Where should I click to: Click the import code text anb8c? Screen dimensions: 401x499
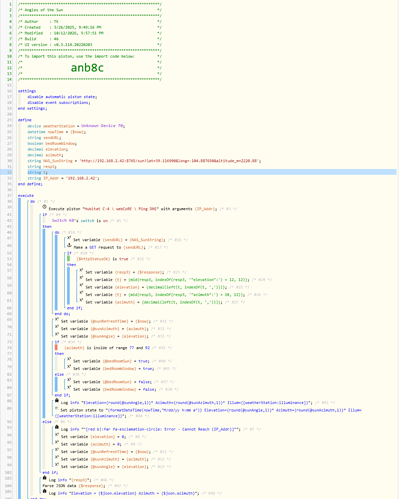click(x=87, y=68)
